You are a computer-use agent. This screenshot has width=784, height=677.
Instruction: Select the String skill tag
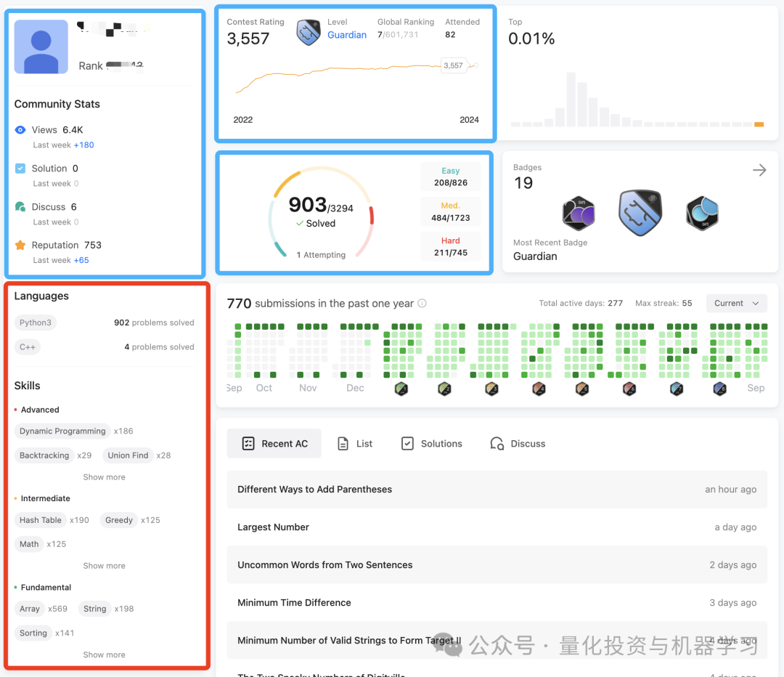94,609
